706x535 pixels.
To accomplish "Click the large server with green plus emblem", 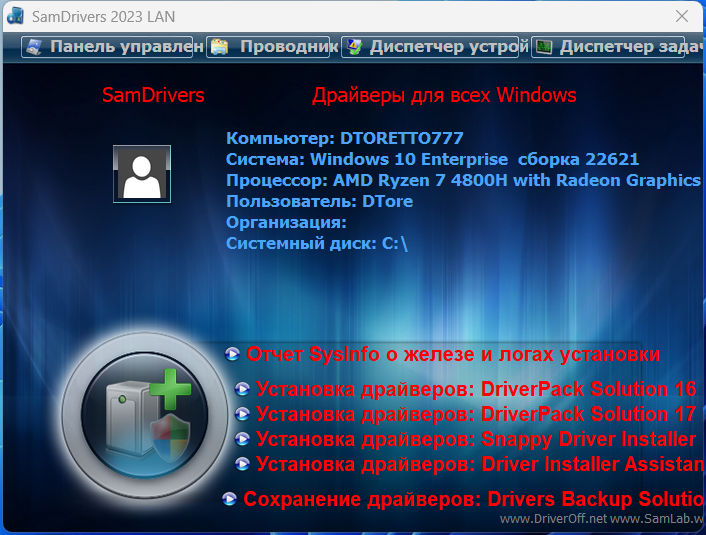I will (x=145, y=415).
